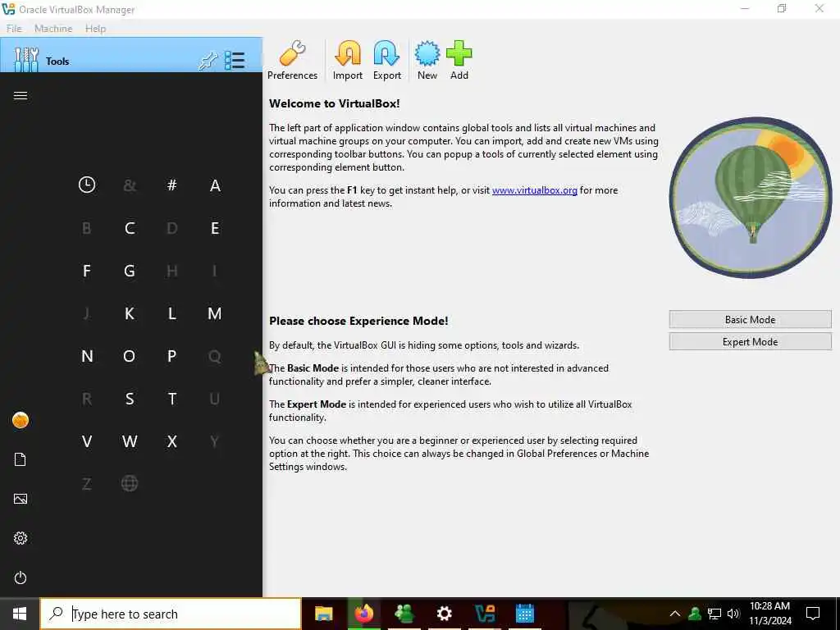Open File Explorer from taskbar
The height and width of the screenshot is (630, 840).
coord(323,614)
